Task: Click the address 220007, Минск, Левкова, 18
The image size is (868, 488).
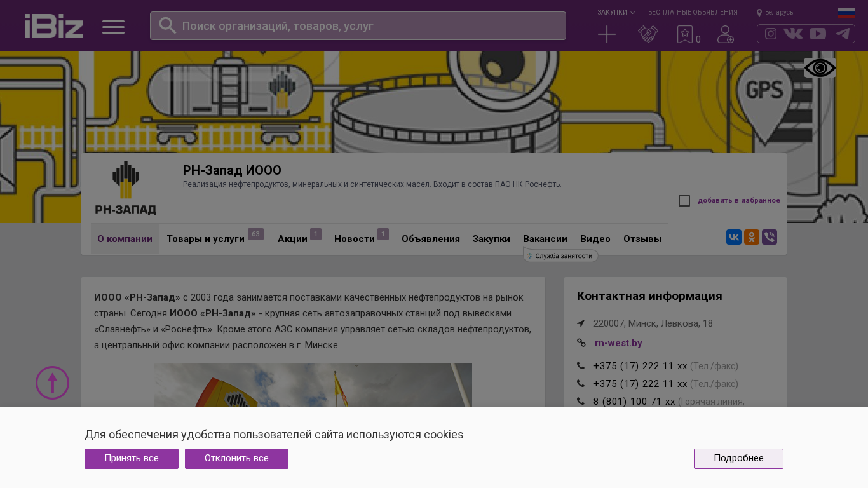Action: pyautogui.click(x=653, y=323)
